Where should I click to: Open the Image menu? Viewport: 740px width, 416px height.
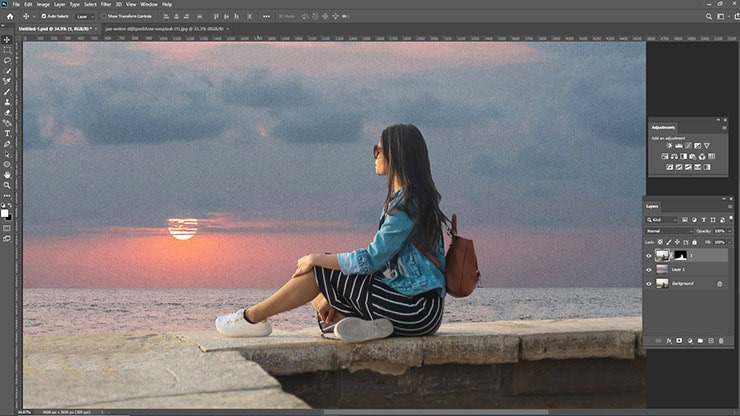tap(43, 4)
